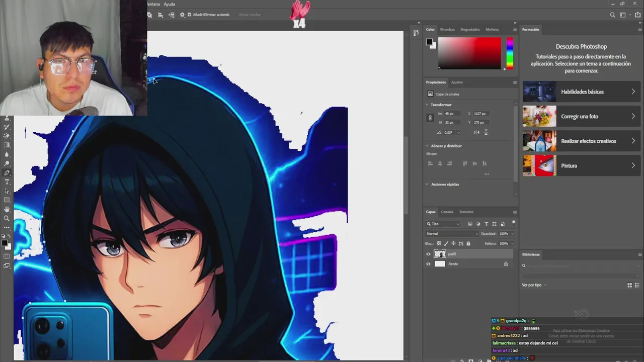Filter layers by type layer icon
644x362 pixels.
[x=487, y=224]
